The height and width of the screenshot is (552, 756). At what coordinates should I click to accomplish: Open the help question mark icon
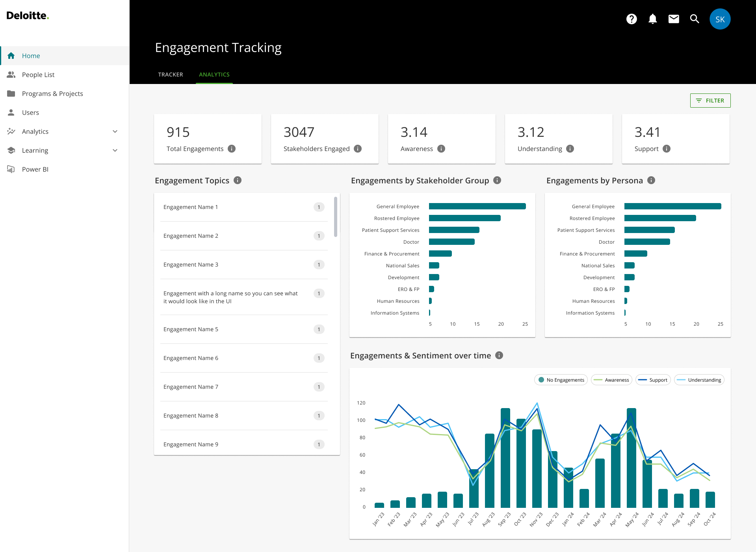(632, 19)
